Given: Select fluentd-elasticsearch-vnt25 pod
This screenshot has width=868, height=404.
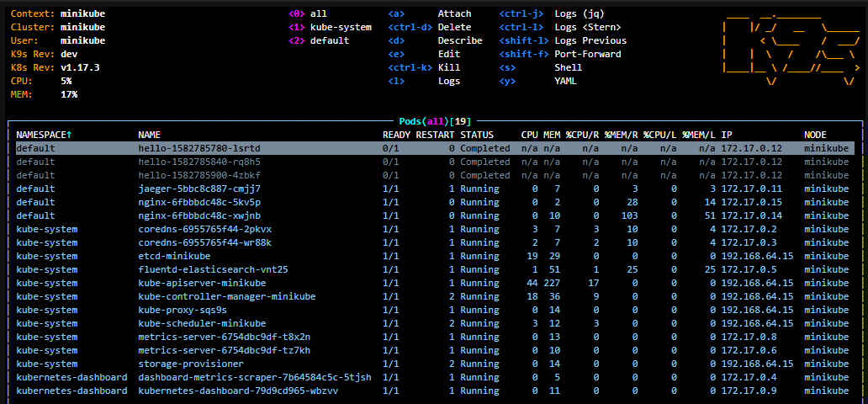Looking at the screenshot, I should pos(431,269).
